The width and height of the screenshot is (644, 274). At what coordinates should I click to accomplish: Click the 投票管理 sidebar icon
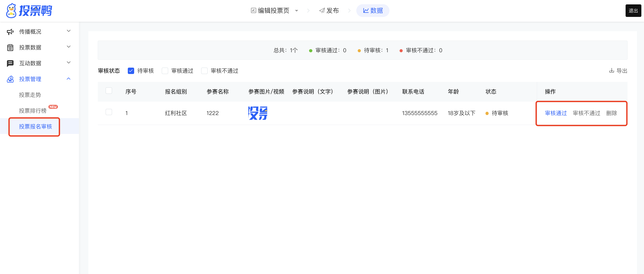click(10, 79)
